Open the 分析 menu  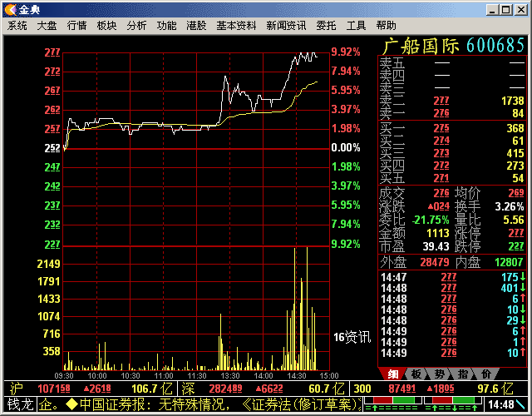coord(136,26)
